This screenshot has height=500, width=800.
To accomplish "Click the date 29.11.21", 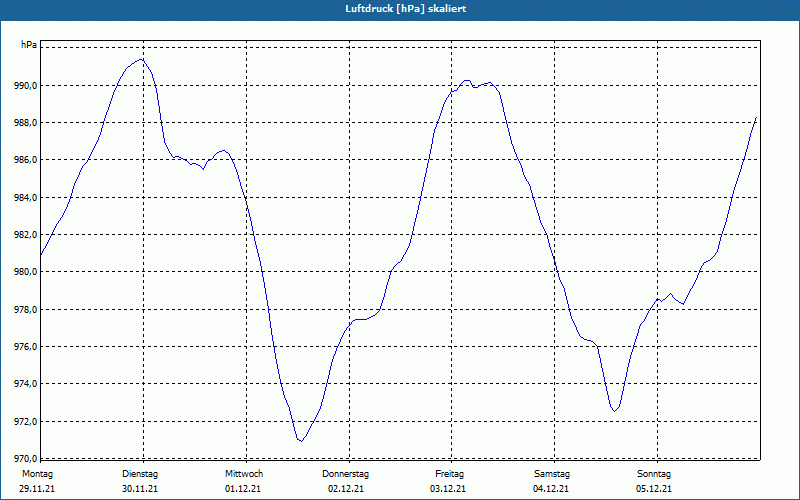I will (37, 489).
